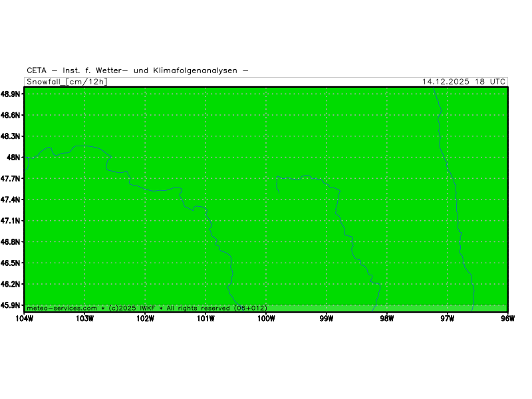532x399 pixels.
Task: Click the 48N latitude axis label
Action: [x=14, y=158]
